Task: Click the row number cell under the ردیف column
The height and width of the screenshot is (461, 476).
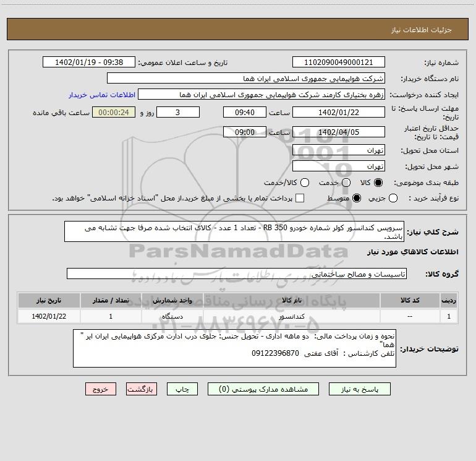Action: point(449,316)
